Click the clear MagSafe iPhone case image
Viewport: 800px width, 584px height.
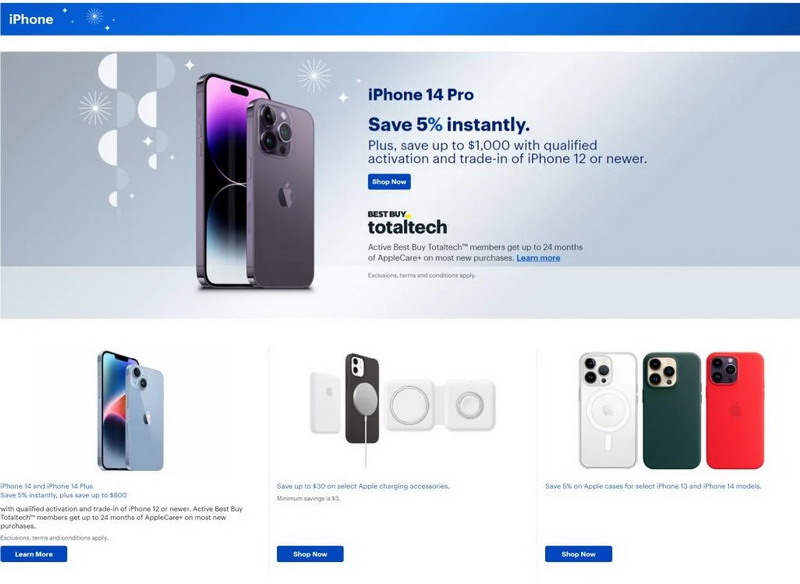click(x=607, y=410)
